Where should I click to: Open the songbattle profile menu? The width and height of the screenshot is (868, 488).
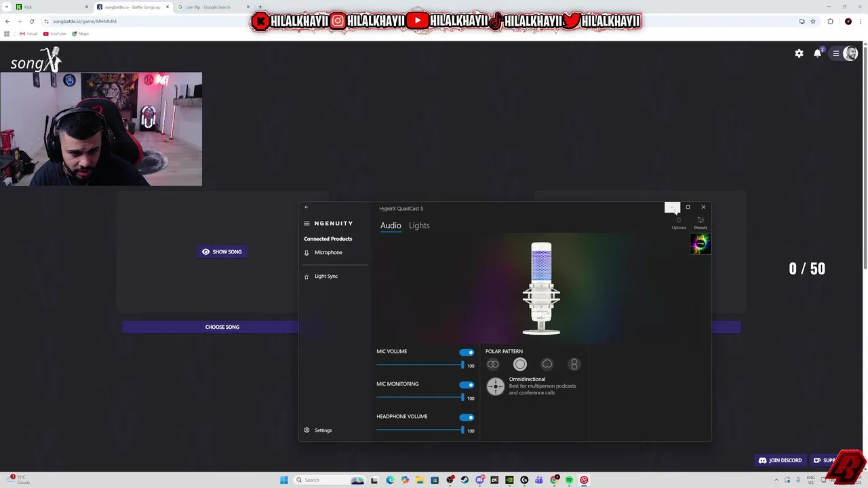pos(844,54)
